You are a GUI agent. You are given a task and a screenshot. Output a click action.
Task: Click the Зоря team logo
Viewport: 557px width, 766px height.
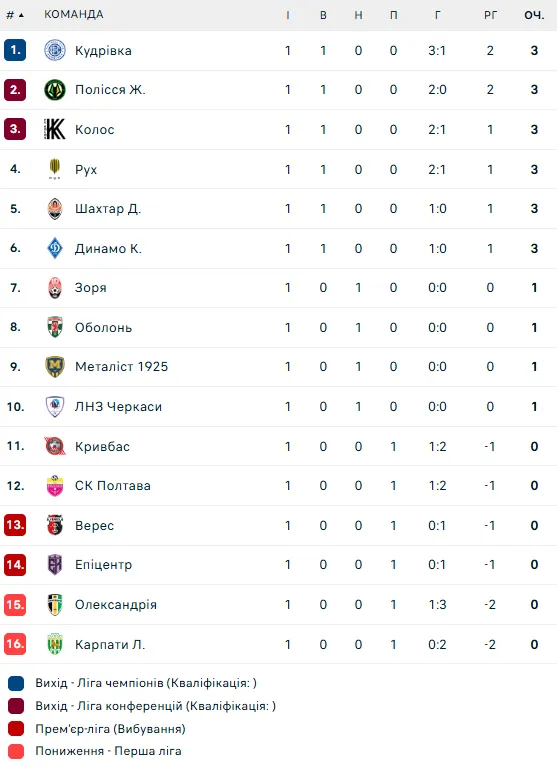pos(55,288)
